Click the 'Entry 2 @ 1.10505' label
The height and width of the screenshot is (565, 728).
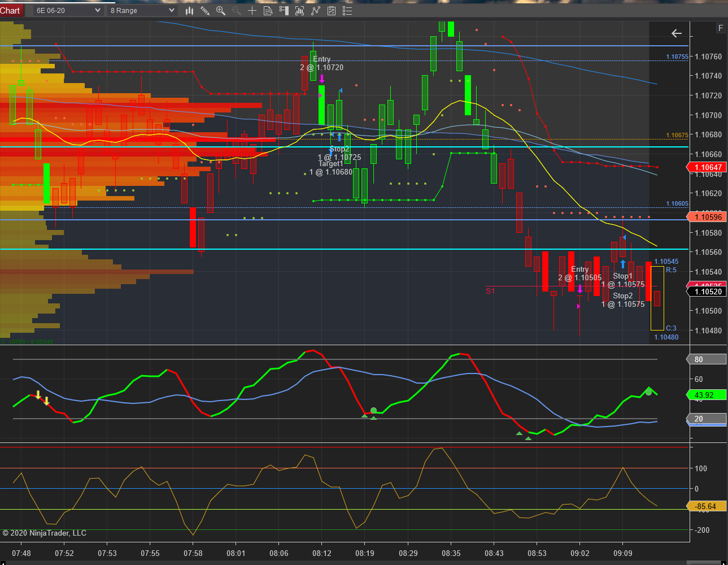[580, 273]
